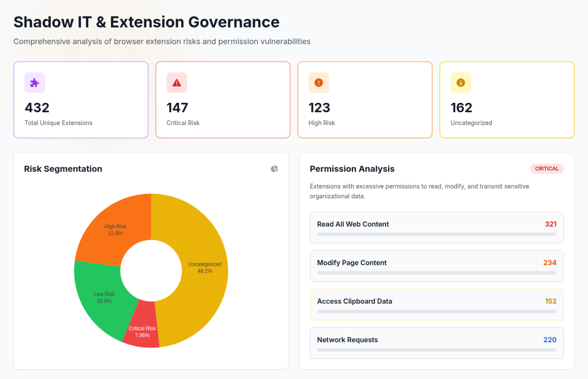The image size is (588, 379).
Task: Click the 147 Critical Risk stat card
Action: (223, 100)
